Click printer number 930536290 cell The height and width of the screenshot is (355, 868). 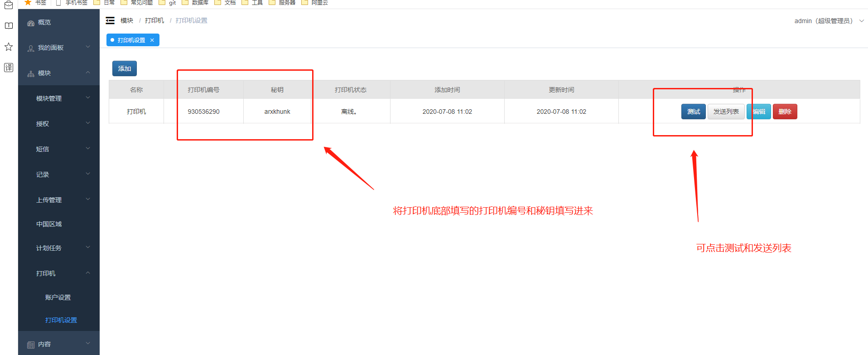[x=204, y=112]
